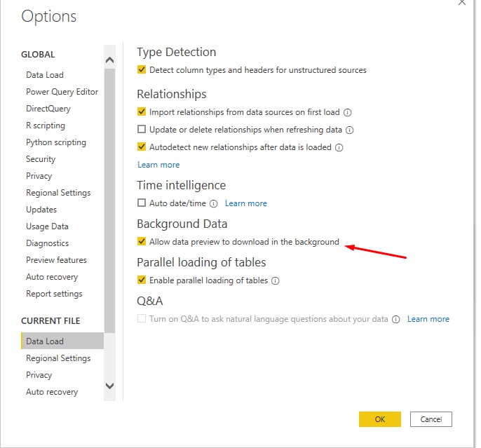This screenshot has width=481, height=448.
Task: Close the Options dialog with the X
Action: [462, 2]
